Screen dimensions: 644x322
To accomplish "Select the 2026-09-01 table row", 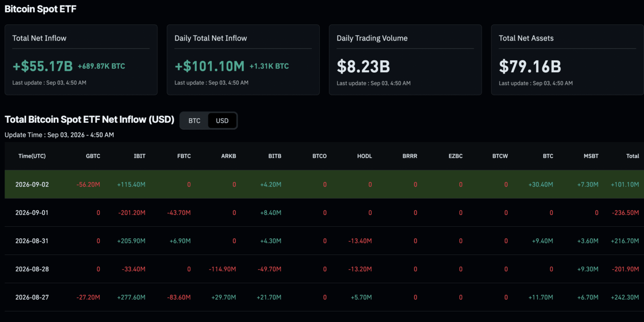I will point(324,213).
